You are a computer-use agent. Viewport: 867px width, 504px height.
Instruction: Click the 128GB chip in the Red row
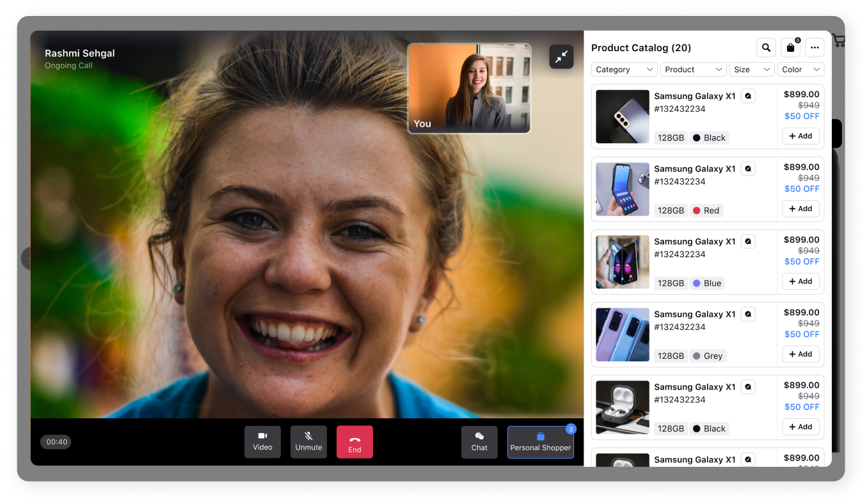click(671, 210)
